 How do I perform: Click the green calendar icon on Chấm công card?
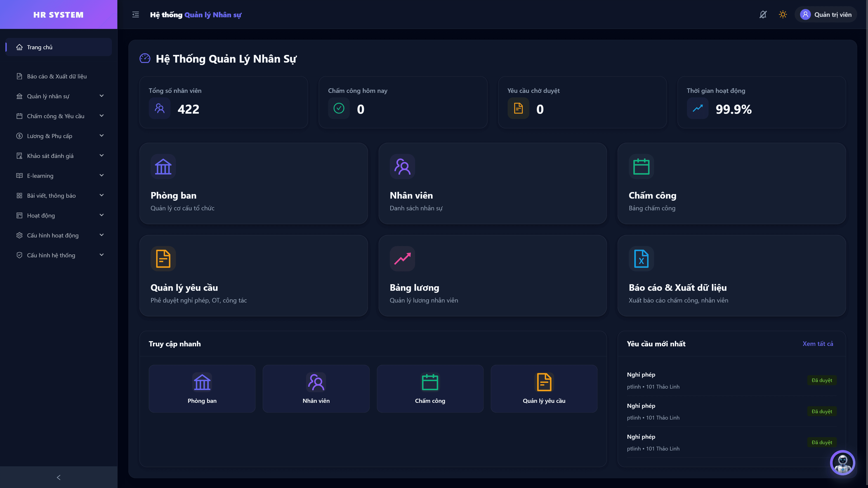(x=641, y=167)
